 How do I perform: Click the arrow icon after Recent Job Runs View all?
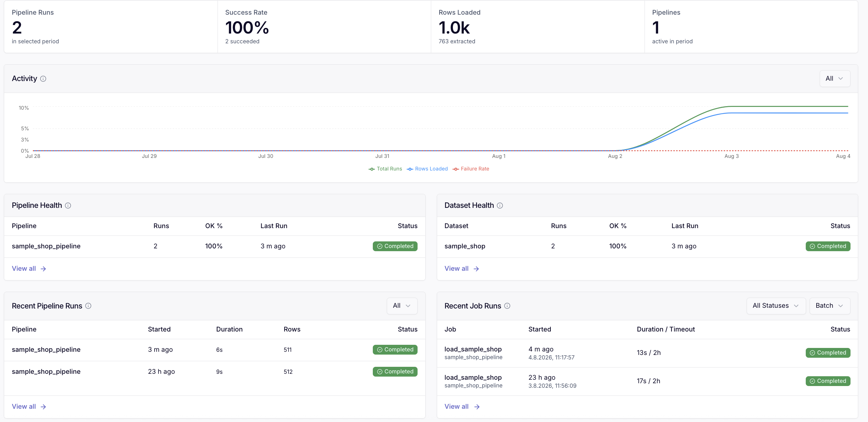(477, 407)
